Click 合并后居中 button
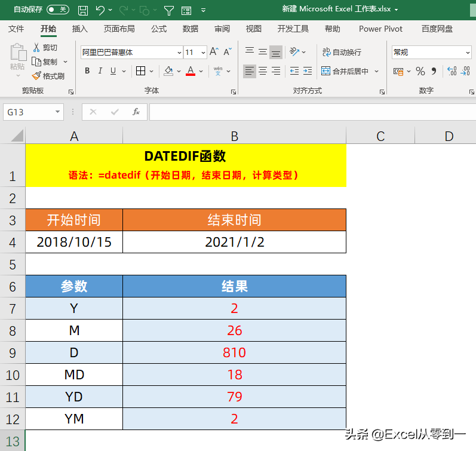Screen dimensions: 476x451 coord(345,71)
